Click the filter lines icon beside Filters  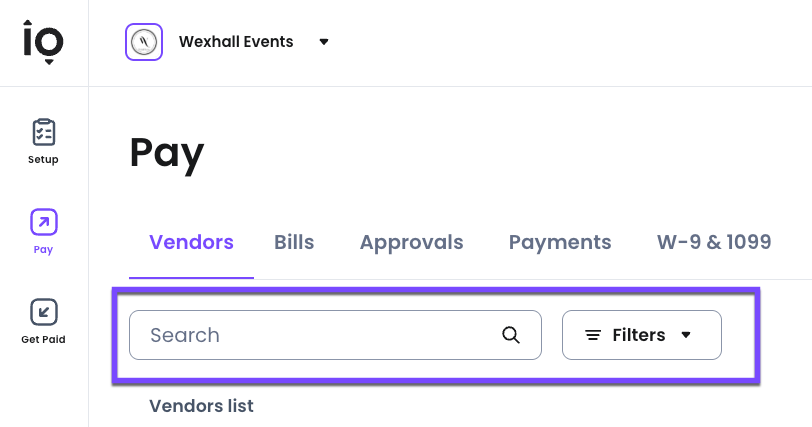[x=593, y=335]
